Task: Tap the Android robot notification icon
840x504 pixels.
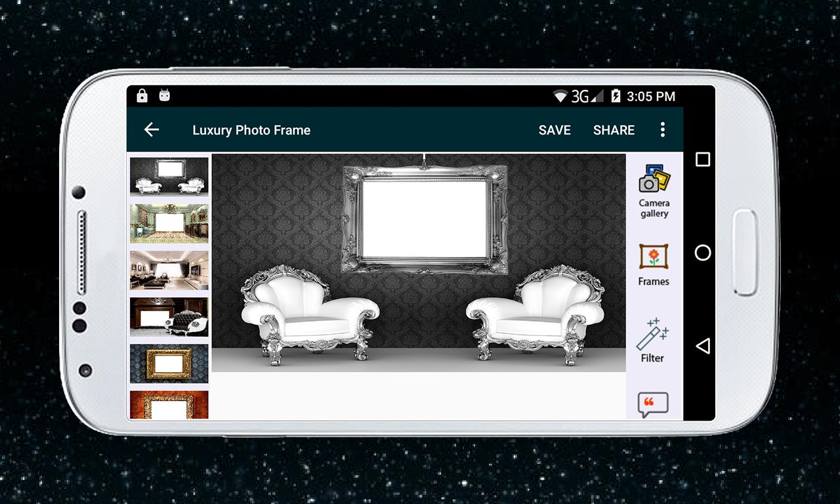Action: coord(164,96)
